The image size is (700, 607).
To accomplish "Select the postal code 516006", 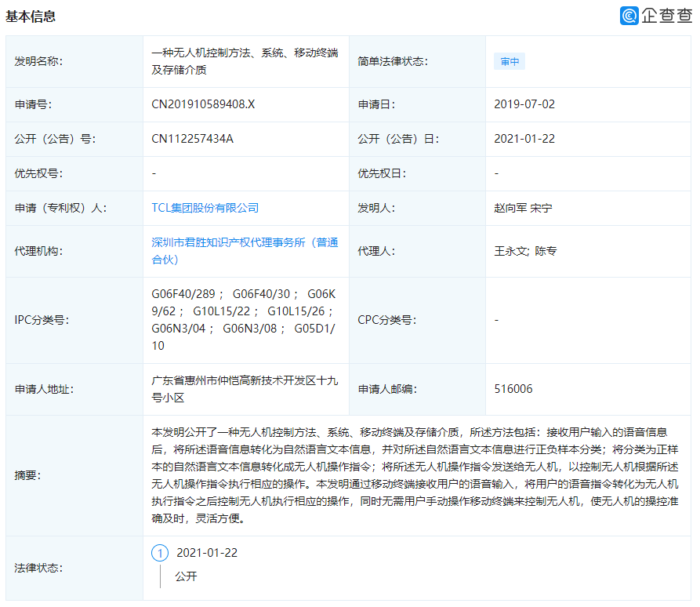I will click(x=513, y=389).
